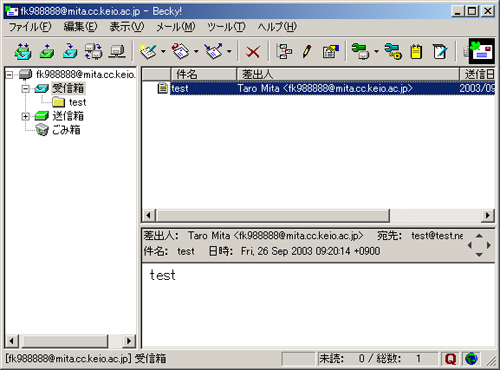Click the 総数 total count in status bar

[398, 359]
